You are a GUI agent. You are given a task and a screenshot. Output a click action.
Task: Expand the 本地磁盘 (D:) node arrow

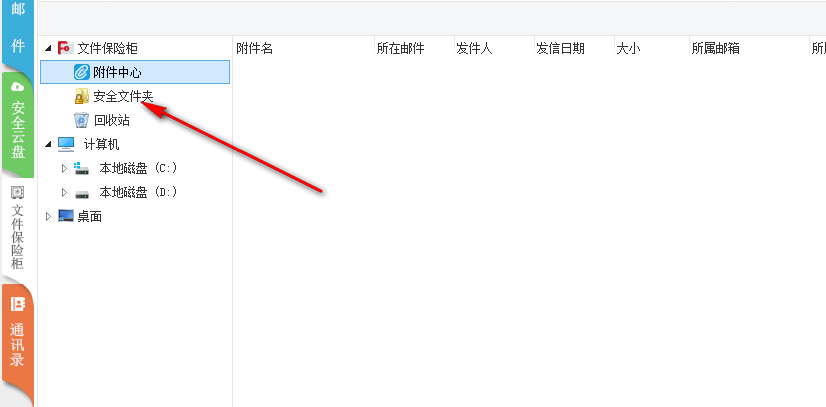point(64,192)
